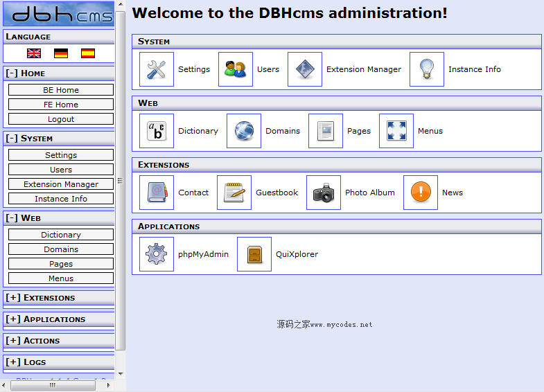Click the News extension label
Screen dimensions: 544x392
coord(453,193)
